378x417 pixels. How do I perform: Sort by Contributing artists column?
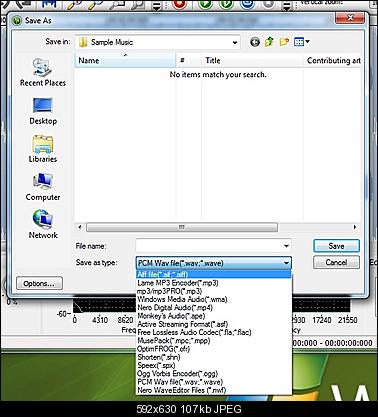(332, 60)
